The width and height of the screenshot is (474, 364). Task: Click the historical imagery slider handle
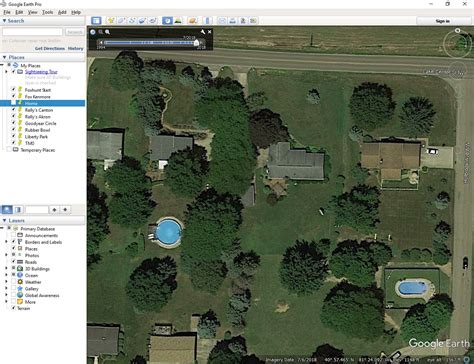[197, 43]
